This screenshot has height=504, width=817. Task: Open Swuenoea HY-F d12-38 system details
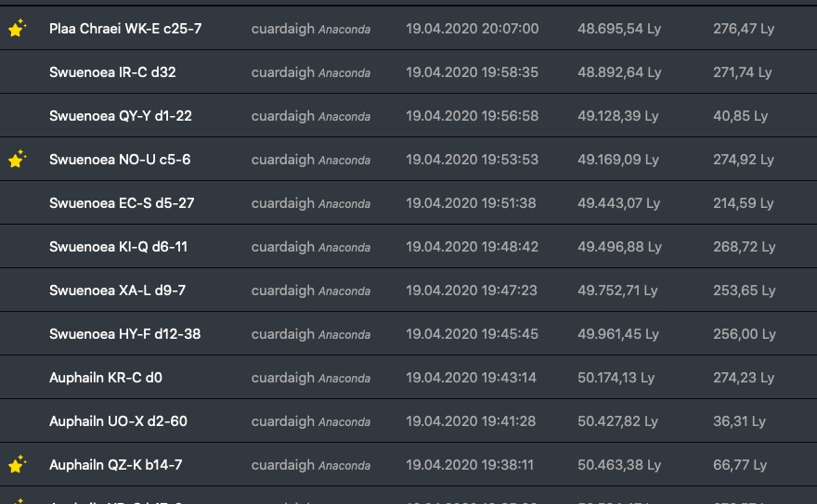click(x=124, y=334)
